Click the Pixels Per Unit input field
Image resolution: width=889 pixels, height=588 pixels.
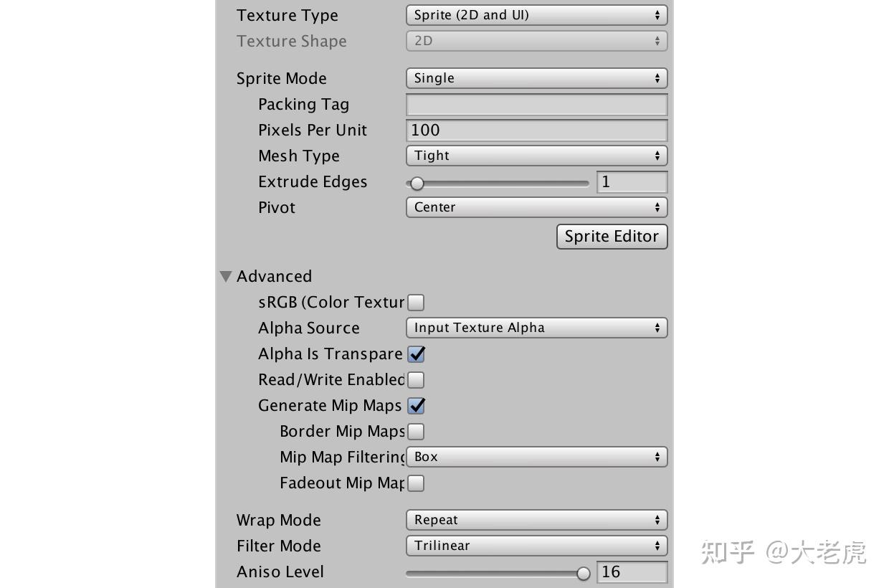click(x=536, y=130)
